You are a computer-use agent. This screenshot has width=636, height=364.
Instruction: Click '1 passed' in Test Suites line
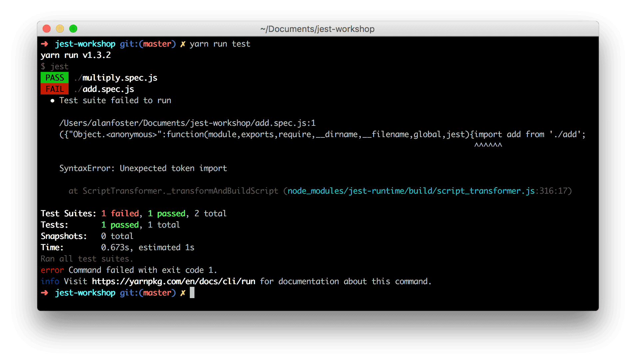pyautogui.click(x=166, y=214)
